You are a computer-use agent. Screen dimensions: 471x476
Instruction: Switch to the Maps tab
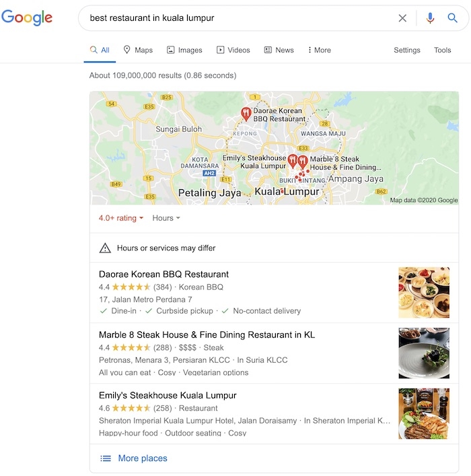(x=138, y=50)
